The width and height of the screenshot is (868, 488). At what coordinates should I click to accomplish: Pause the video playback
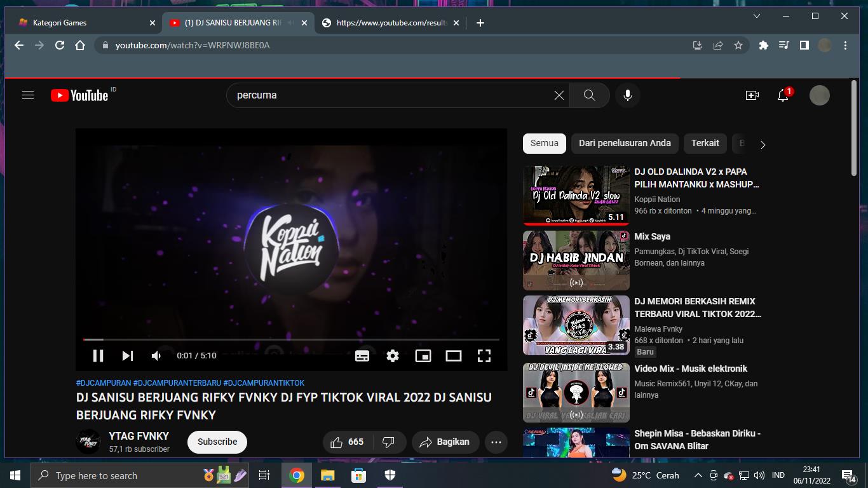click(98, 356)
